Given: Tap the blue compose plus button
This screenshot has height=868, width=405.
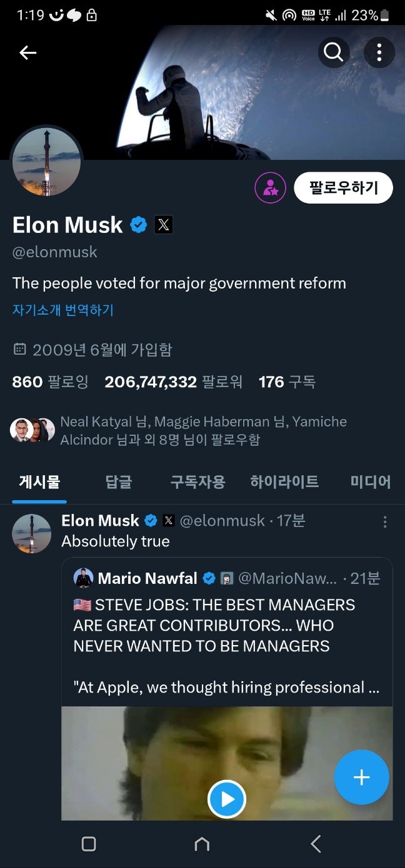Looking at the screenshot, I should 361,777.
